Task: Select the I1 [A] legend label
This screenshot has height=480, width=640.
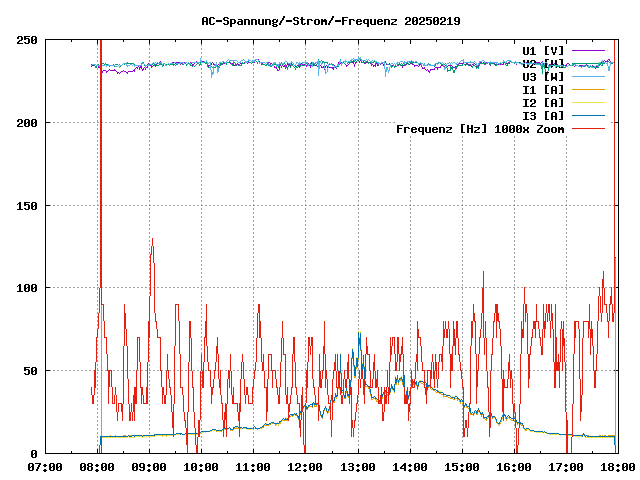Action: (x=543, y=89)
